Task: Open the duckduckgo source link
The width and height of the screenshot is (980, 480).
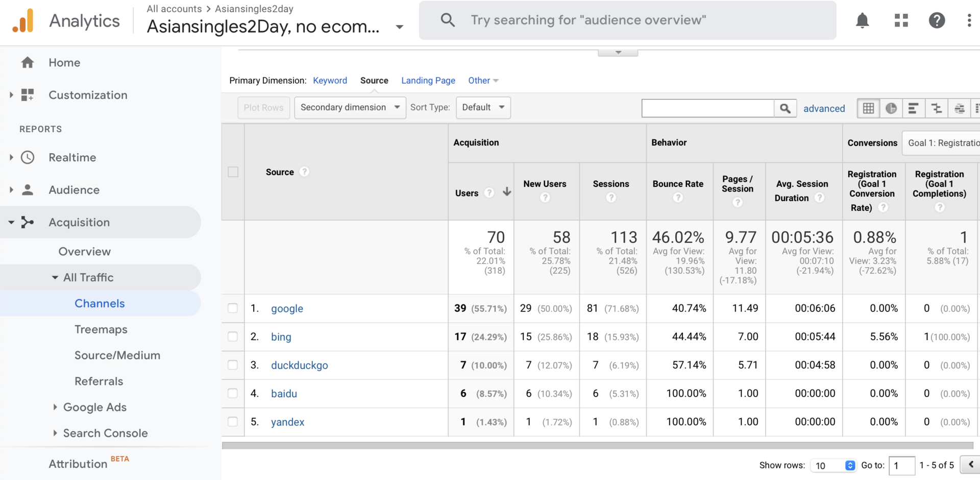Action: pos(300,365)
